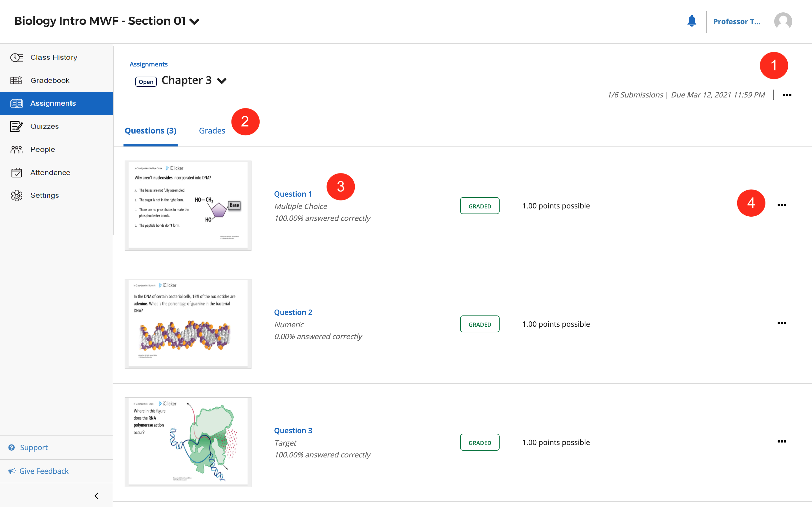Switch to the Grades tab
Viewport: 812px width, 507px height.
[212, 130]
